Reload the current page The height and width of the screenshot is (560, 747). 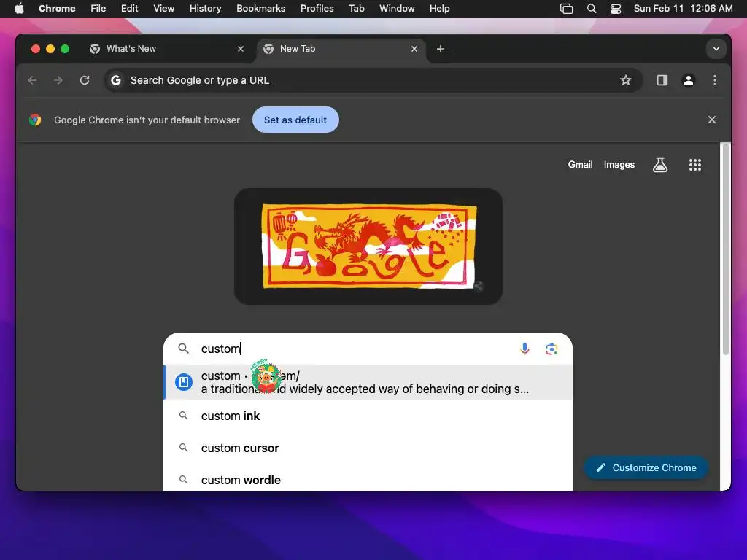pos(85,80)
